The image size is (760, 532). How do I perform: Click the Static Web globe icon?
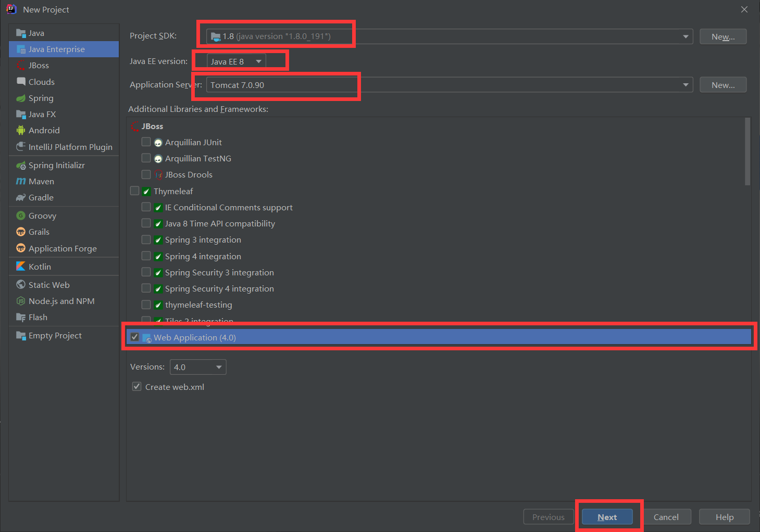tap(21, 285)
